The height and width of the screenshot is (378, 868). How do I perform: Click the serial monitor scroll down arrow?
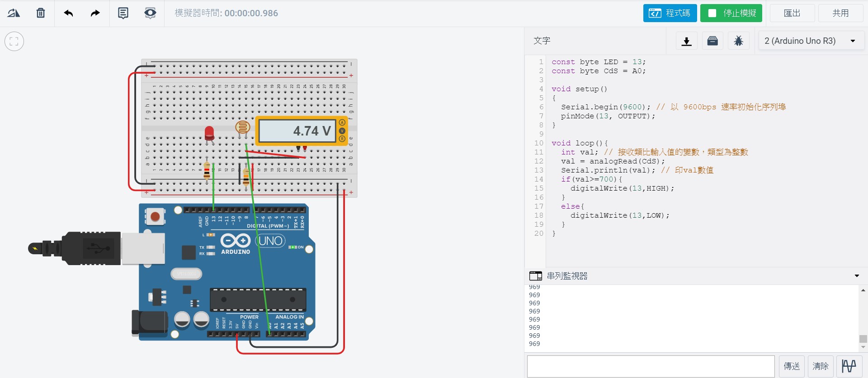click(x=863, y=347)
